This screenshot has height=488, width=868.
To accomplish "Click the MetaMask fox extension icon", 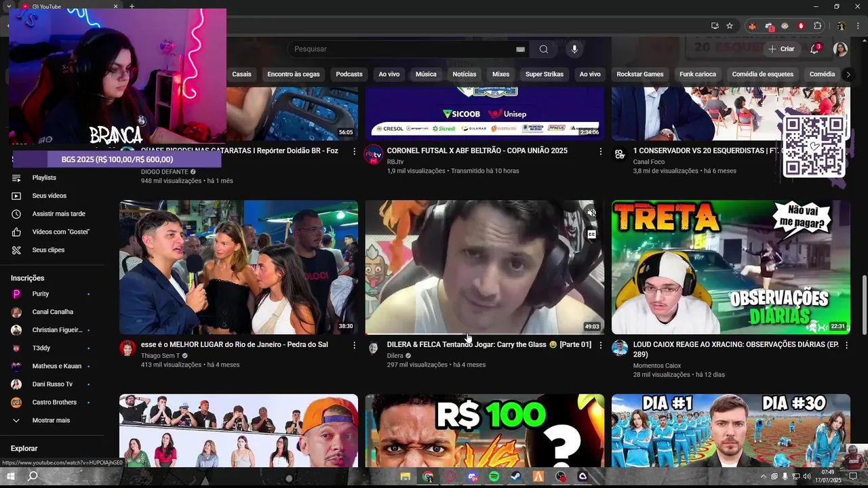I will [x=752, y=26].
